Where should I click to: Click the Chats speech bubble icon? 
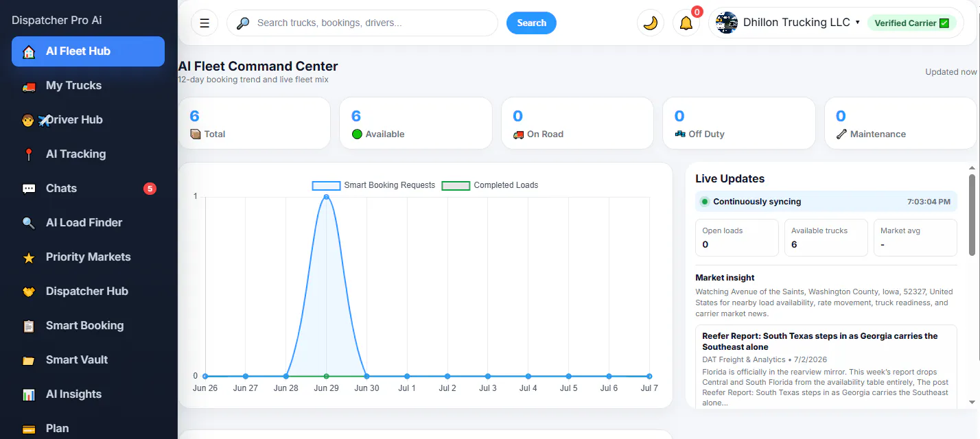coord(29,189)
